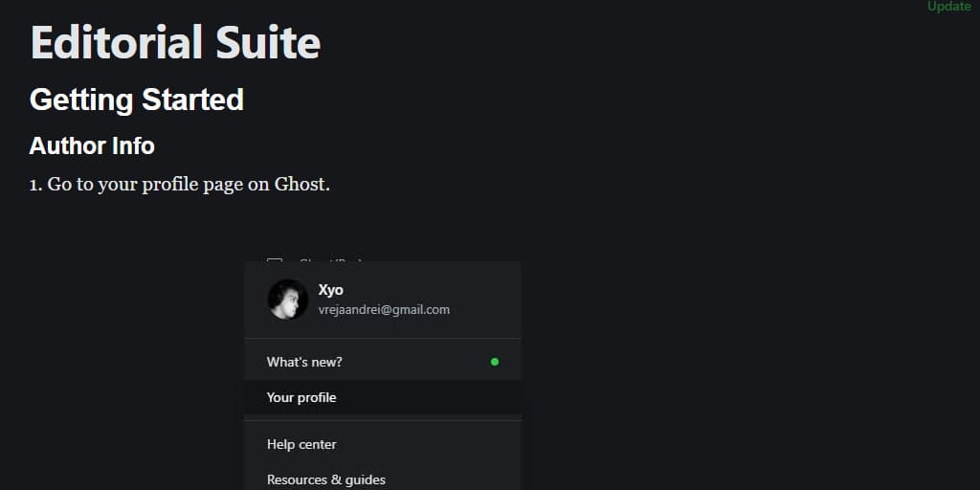Click the Update button in the corner
Screen dimensions: 980x490
(948, 7)
